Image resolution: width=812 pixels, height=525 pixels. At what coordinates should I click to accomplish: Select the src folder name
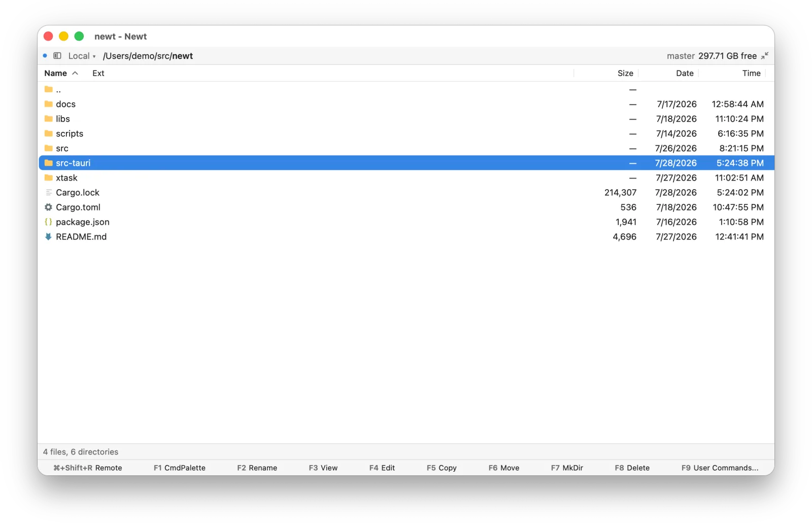tap(62, 148)
